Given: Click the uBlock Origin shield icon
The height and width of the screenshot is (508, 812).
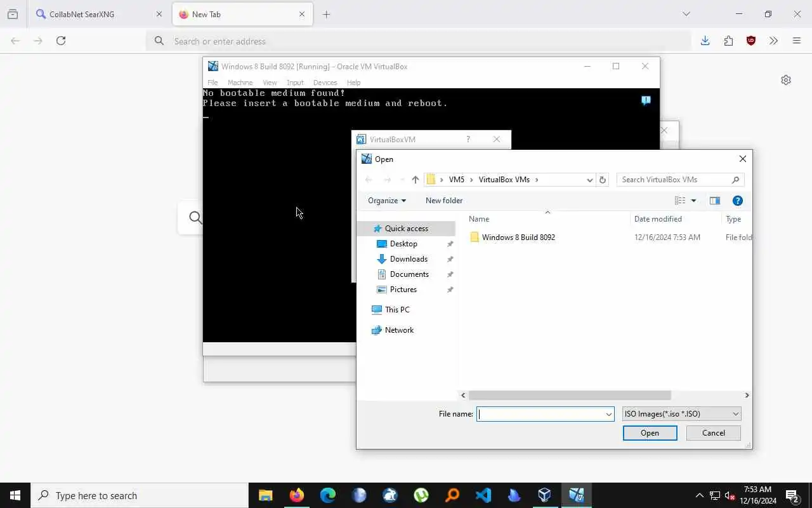Looking at the screenshot, I should click(x=751, y=41).
